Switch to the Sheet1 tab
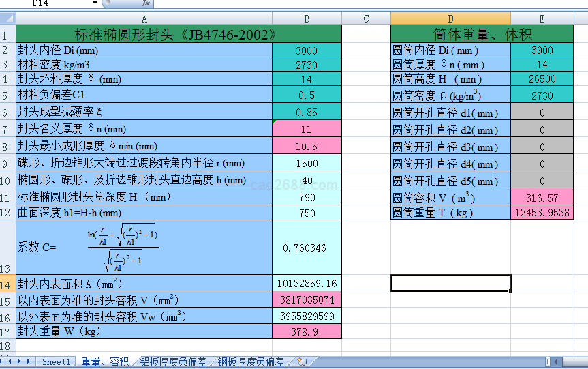This screenshot has width=588, height=369. (x=56, y=361)
